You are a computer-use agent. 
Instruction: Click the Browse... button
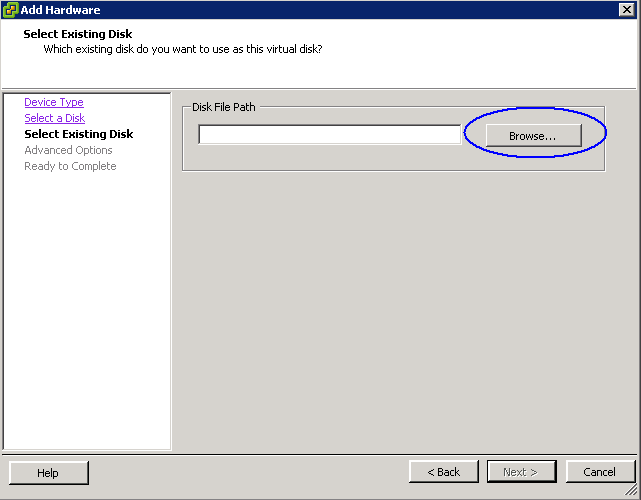[x=533, y=135]
